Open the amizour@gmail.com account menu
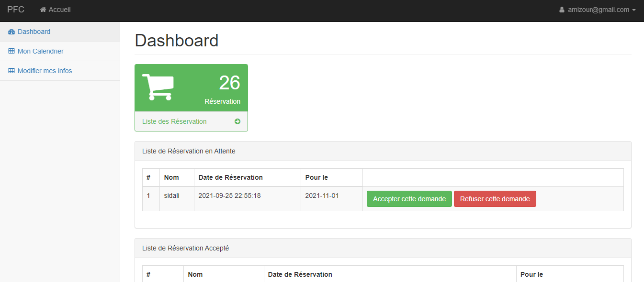The width and height of the screenshot is (644, 282). (598, 10)
